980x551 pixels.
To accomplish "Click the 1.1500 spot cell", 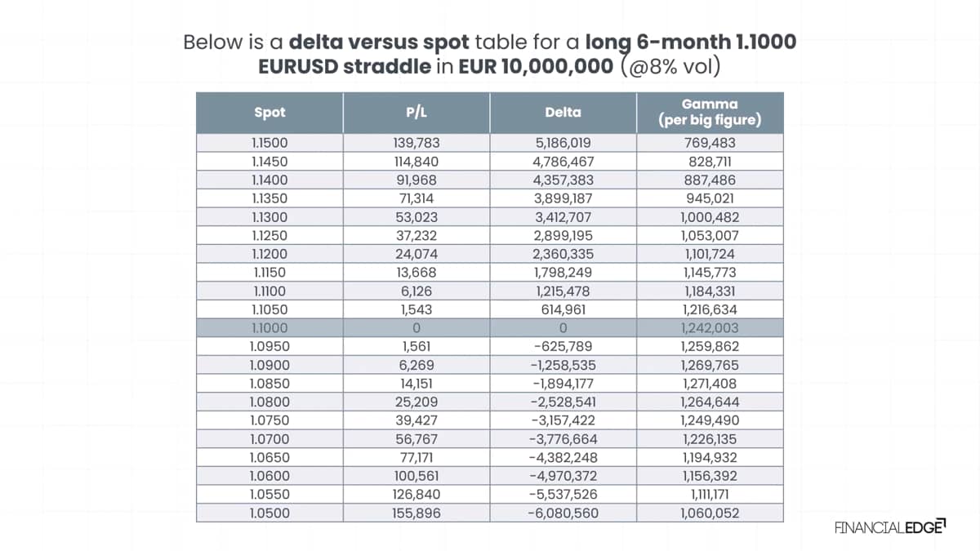I will point(269,143).
